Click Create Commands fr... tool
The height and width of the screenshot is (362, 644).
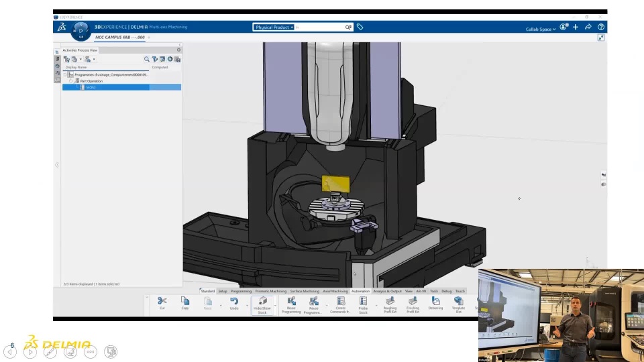point(340,306)
